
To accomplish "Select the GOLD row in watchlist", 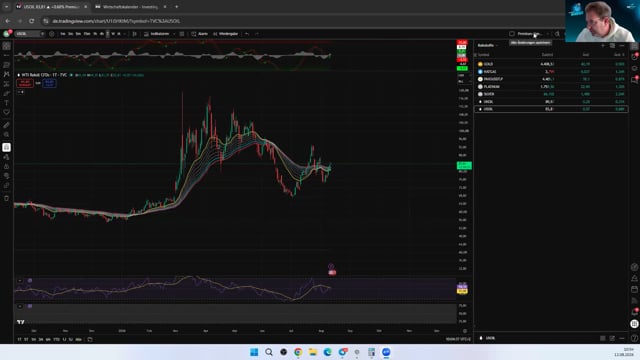I will pos(551,64).
